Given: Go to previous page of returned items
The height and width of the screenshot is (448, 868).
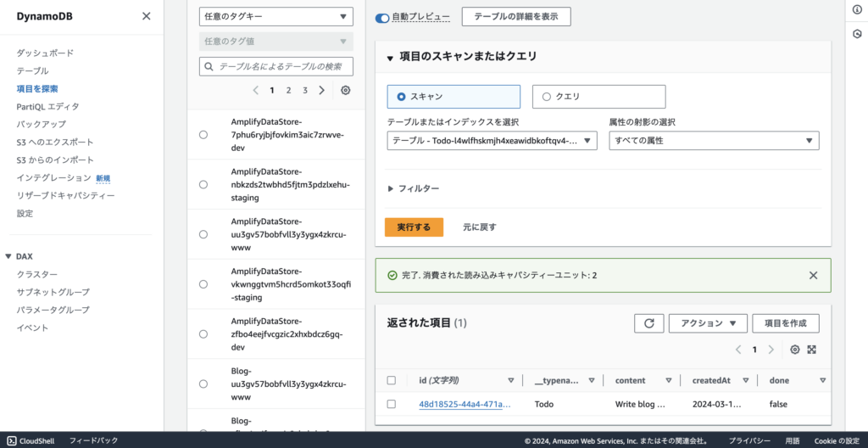Looking at the screenshot, I should 738,350.
